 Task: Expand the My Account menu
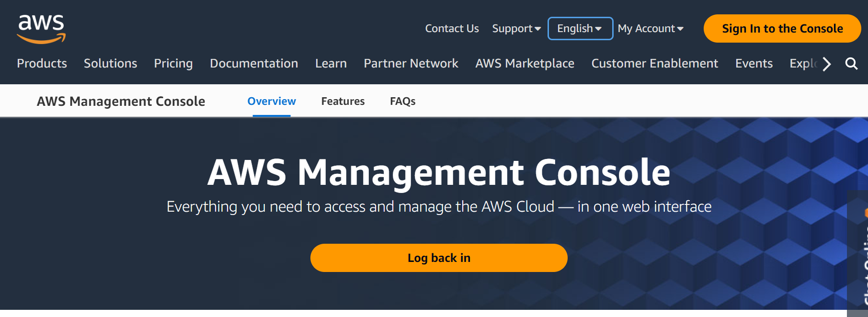coord(651,29)
